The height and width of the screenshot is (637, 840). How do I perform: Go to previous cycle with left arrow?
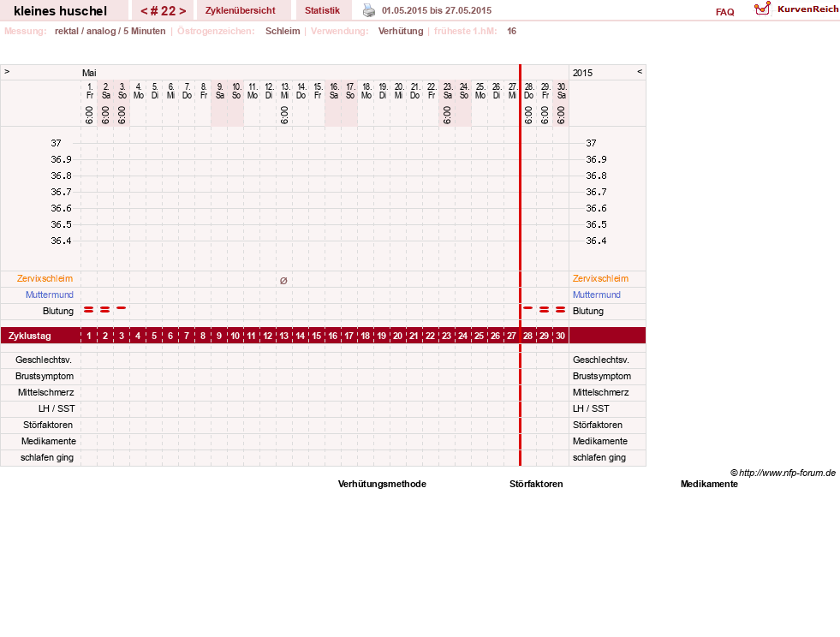click(144, 11)
